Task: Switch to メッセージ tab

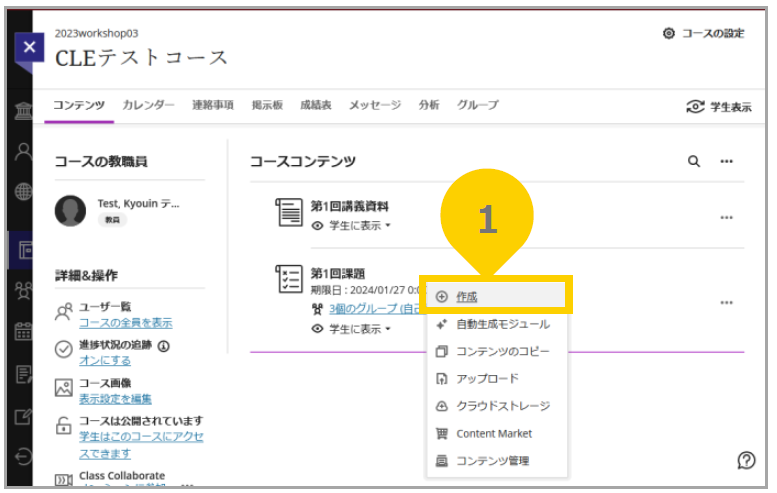Action: [x=375, y=105]
